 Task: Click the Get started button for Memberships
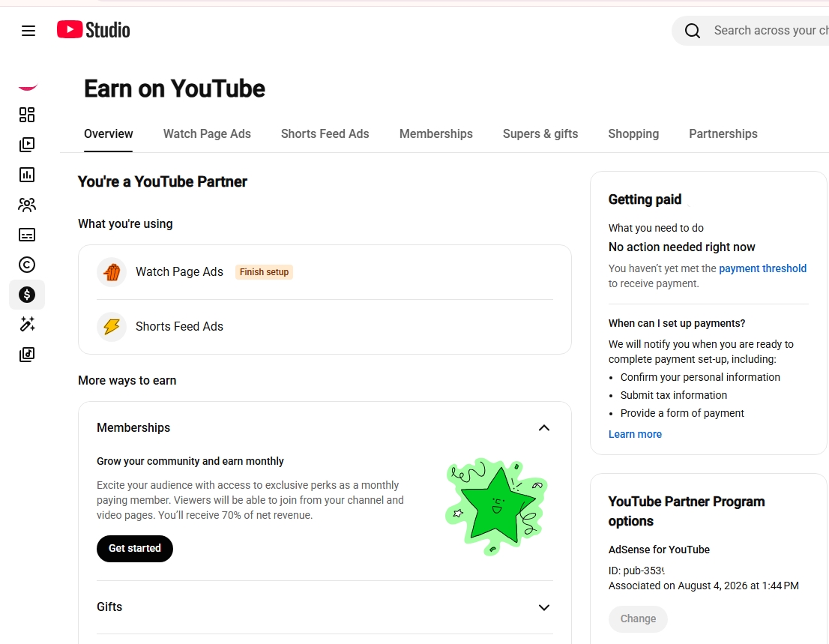pyautogui.click(x=135, y=548)
